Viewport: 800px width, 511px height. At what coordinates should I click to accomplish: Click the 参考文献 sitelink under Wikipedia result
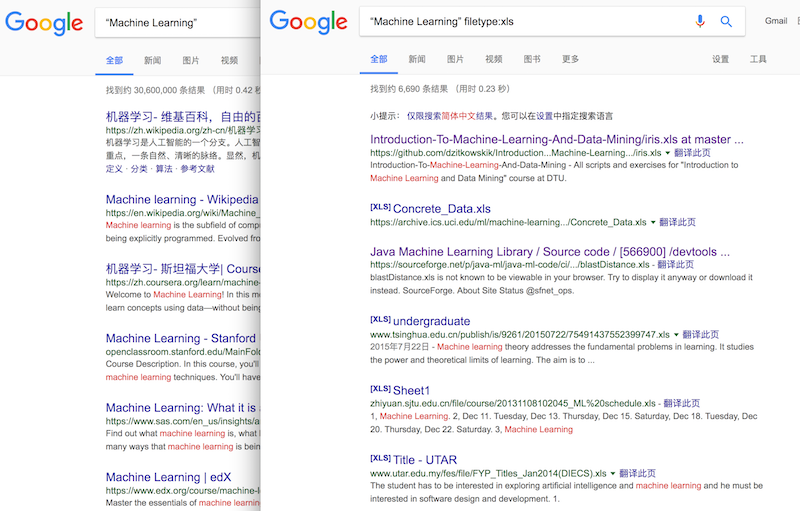pyautogui.click(x=197, y=169)
